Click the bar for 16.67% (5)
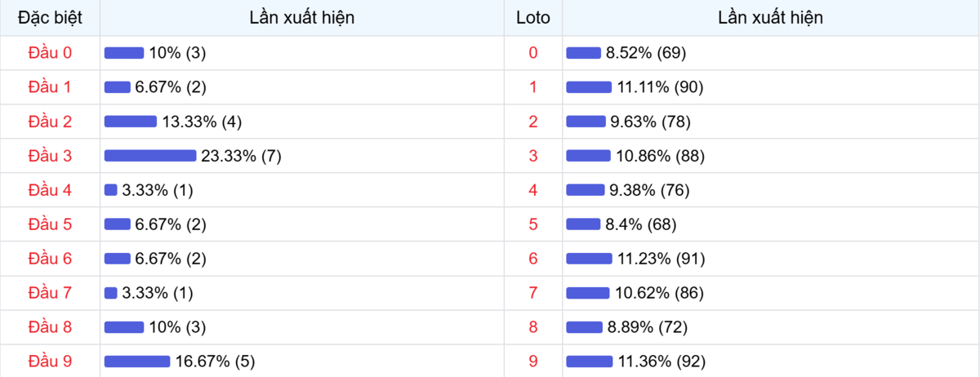 point(137,361)
